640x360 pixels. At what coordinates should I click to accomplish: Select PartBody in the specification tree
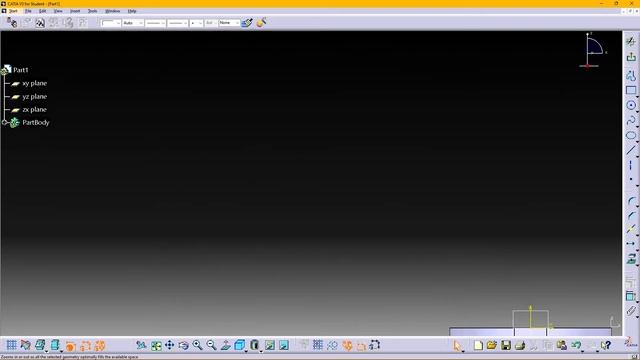coord(36,122)
